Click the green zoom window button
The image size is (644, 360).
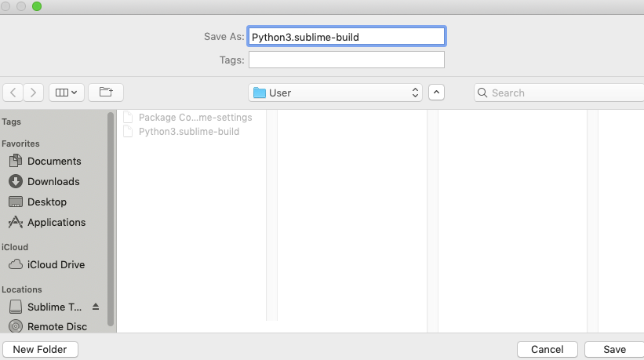click(x=37, y=6)
